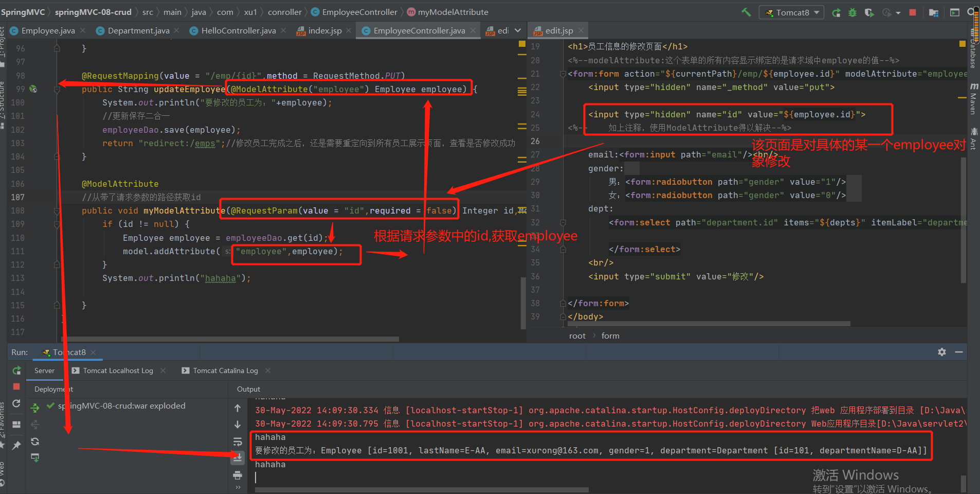This screenshot has height=494, width=980.
Task: Collapse the form:form fold marker at line 21
Action: (563, 74)
